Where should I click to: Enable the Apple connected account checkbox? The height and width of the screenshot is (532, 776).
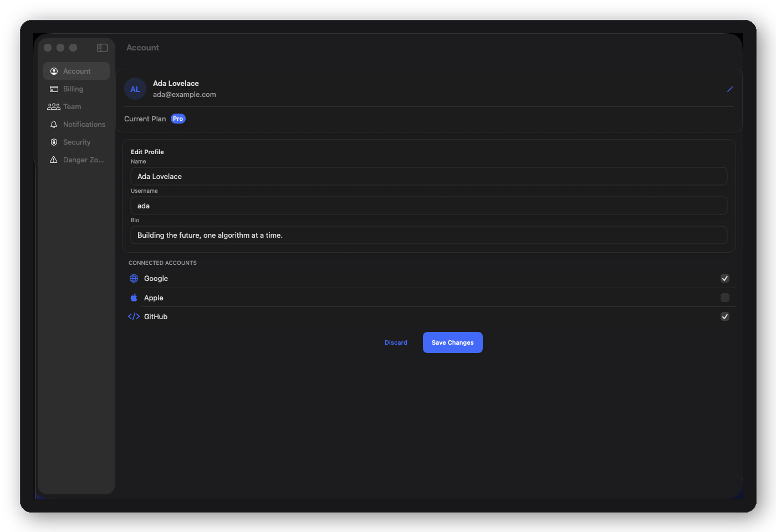click(724, 298)
